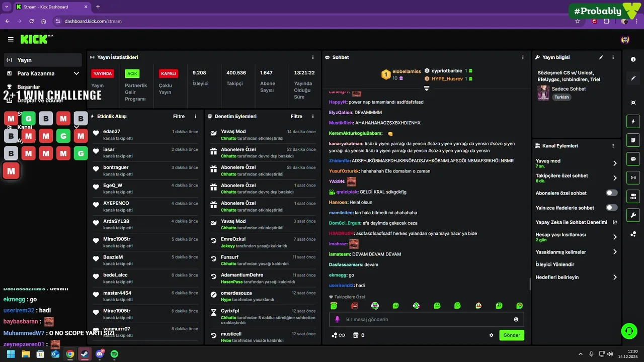Open Spotify from the taskbar
The width and height of the screenshot is (644, 362).
pyautogui.click(x=114, y=354)
